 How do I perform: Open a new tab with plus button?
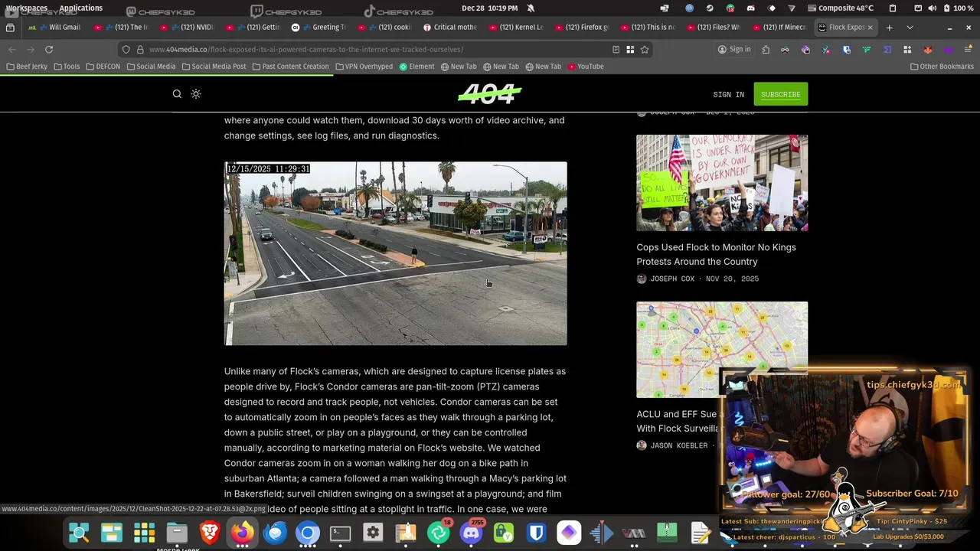click(x=889, y=28)
